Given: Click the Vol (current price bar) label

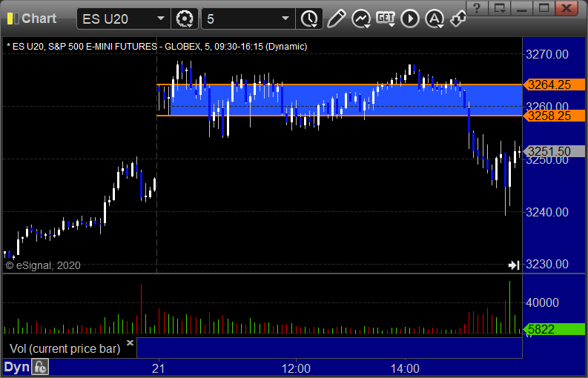Looking at the screenshot, I should [x=65, y=349].
